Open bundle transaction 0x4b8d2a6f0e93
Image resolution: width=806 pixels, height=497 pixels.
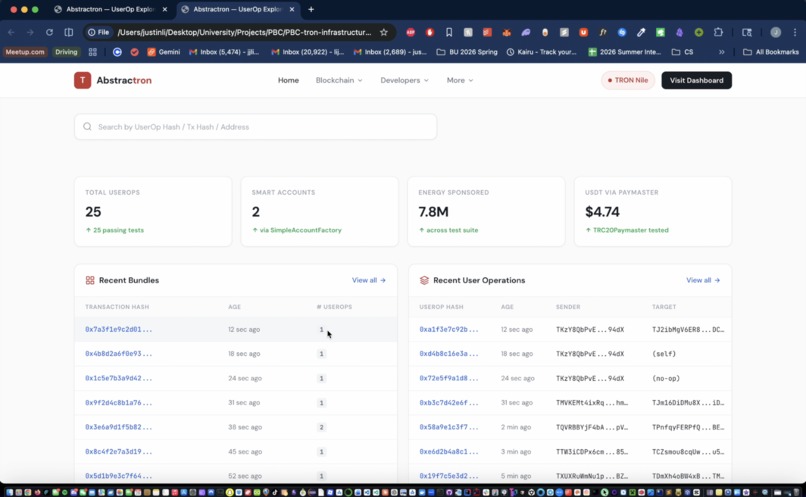pyautogui.click(x=118, y=354)
